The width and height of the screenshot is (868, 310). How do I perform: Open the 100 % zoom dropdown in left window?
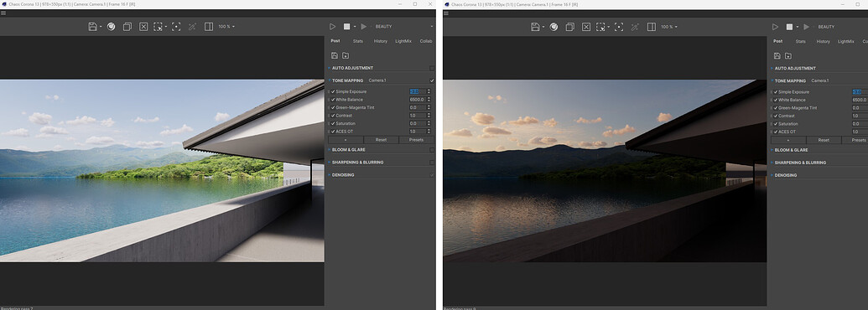(x=226, y=27)
